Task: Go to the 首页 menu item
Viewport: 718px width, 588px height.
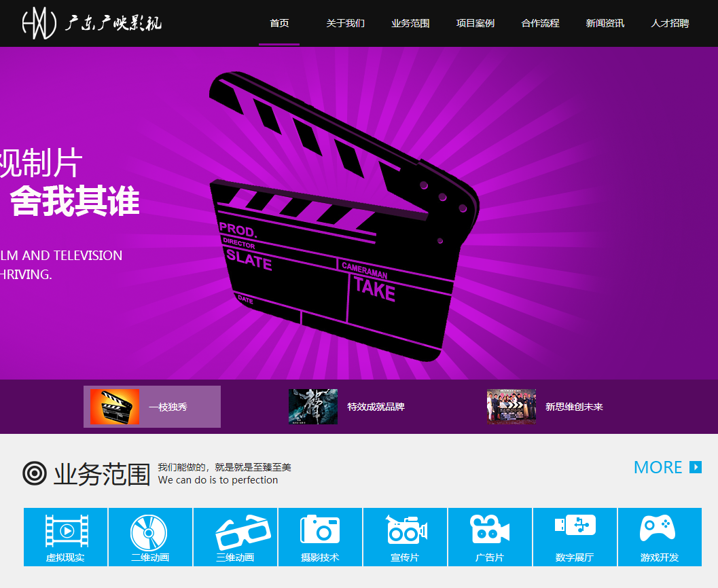Action: click(279, 23)
